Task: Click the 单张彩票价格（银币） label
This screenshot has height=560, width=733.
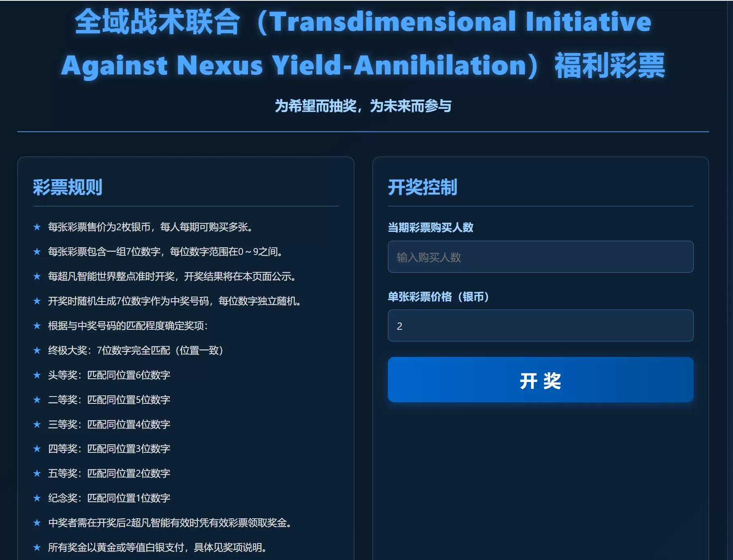Action: 439,297
